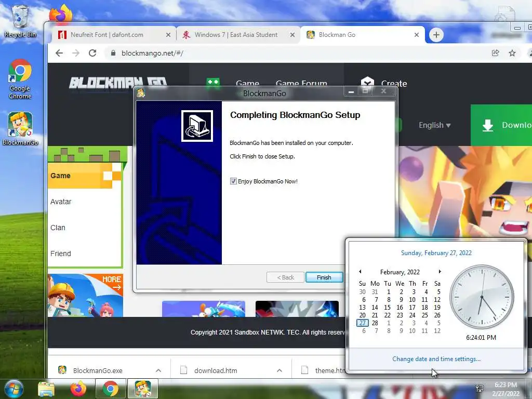Image resolution: width=532 pixels, height=399 pixels.
Task: Expand download.htm download options
Action: (x=280, y=370)
